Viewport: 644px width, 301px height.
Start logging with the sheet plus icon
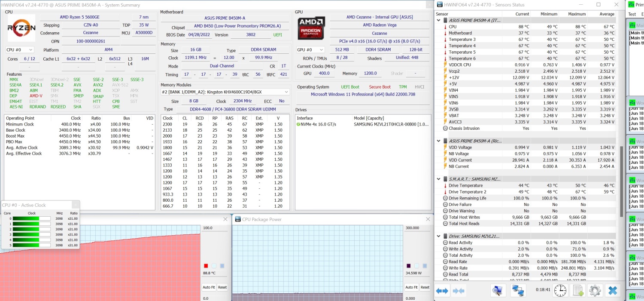578,291
